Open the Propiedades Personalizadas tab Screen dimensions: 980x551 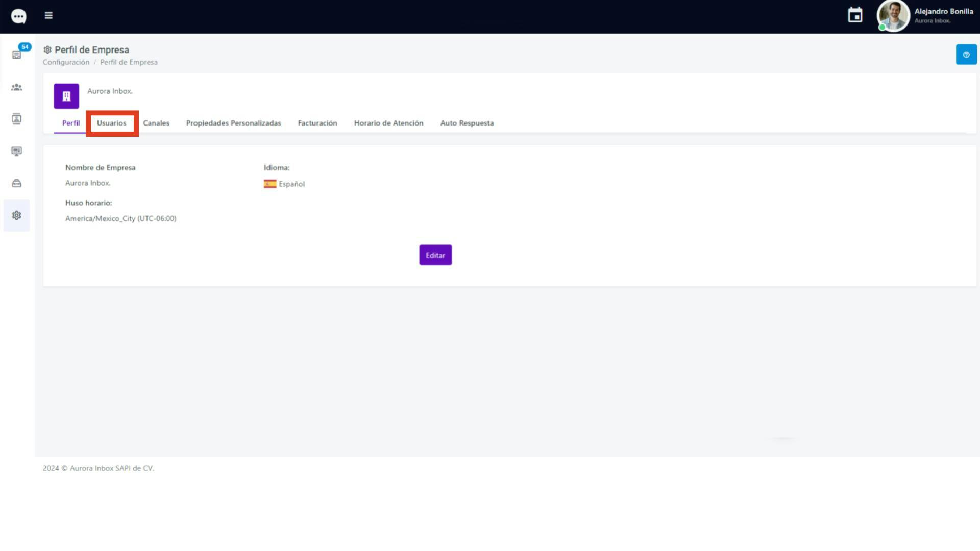(x=233, y=123)
